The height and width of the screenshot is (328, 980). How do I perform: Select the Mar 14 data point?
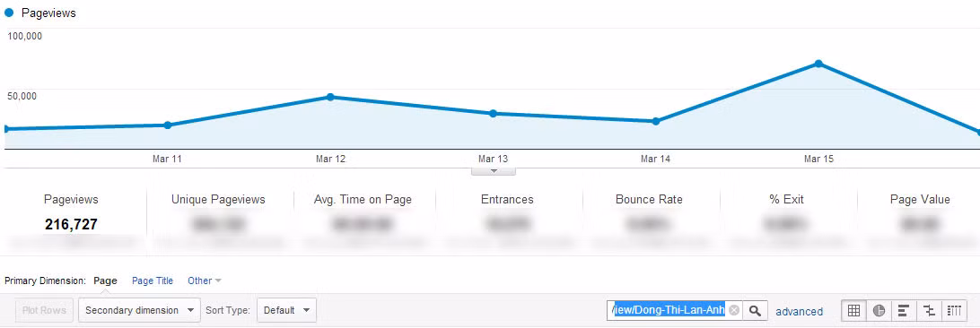(656, 122)
